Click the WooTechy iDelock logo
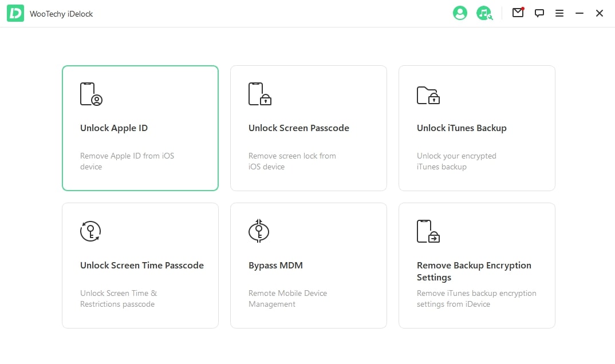This screenshot has height=364, width=615. pyautogui.click(x=15, y=14)
